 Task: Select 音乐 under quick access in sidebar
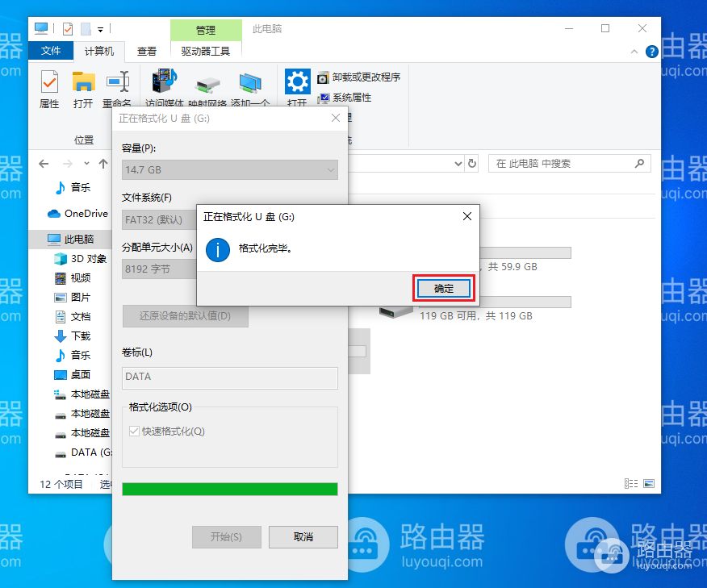[x=73, y=187]
